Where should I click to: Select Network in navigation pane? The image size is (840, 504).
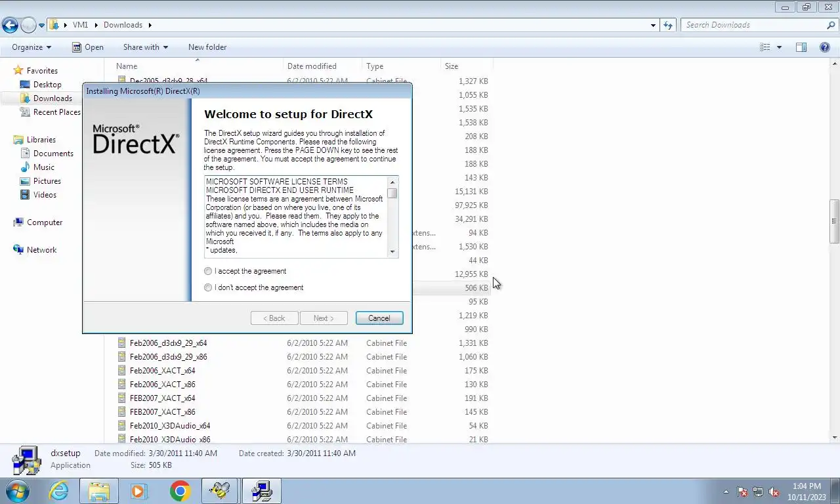[x=41, y=250]
